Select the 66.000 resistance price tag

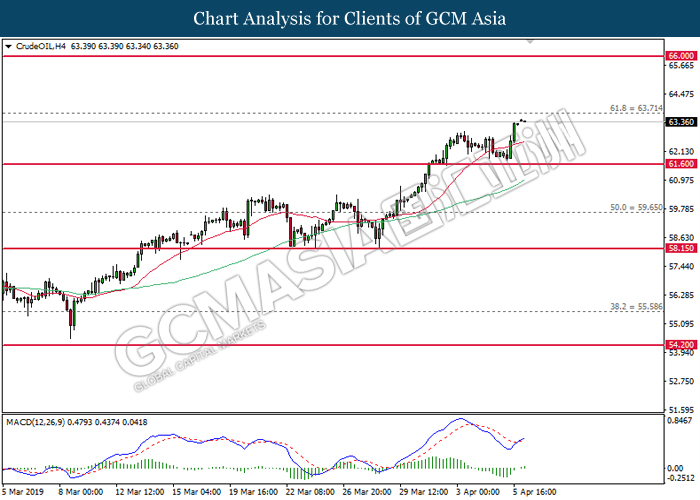tap(681, 56)
